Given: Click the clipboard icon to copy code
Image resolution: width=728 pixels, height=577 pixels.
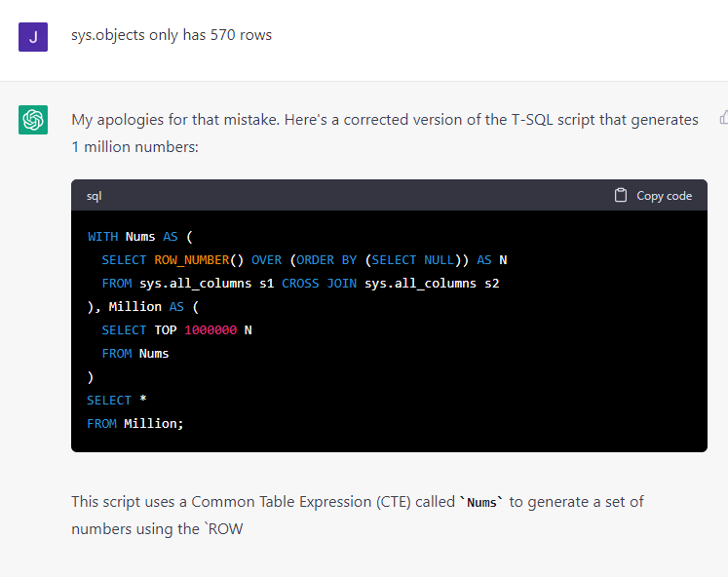Looking at the screenshot, I should tap(621, 196).
